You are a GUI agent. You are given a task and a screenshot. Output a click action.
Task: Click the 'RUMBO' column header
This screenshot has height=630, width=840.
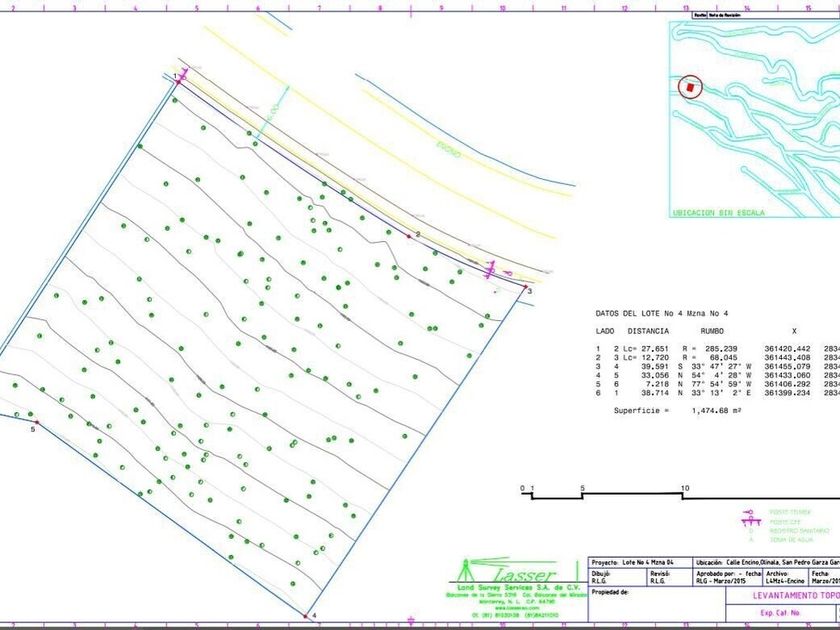coord(712,331)
